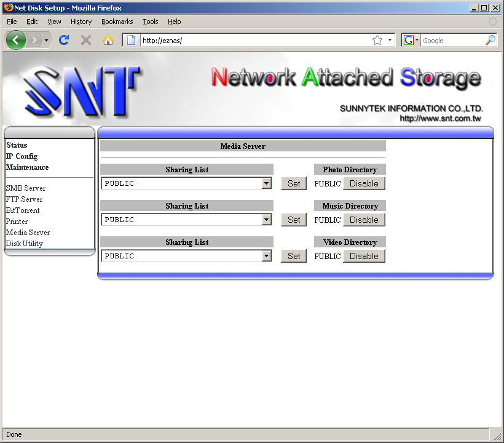This screenshot has height=443, width=504.
Task: Focus the http://eznas/ address field
Action: 256,40
